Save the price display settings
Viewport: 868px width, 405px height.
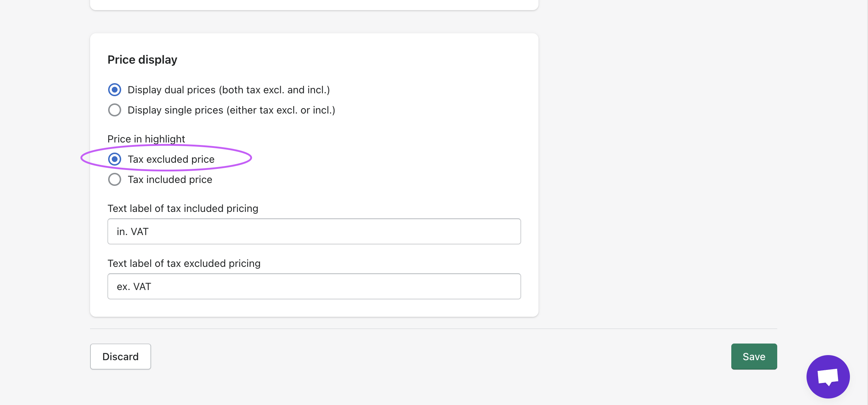(754, 357)
